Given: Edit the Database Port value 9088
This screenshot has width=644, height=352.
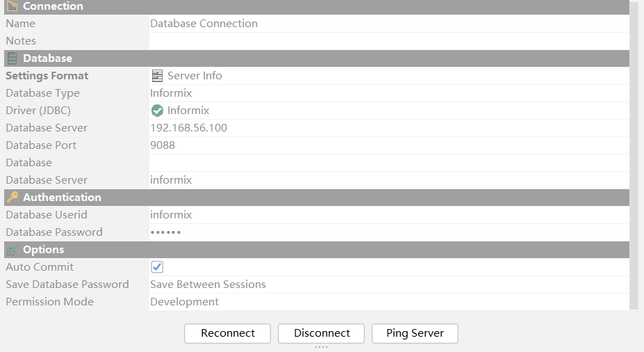Looking at the screenshot, I should (x=389, y=145).
